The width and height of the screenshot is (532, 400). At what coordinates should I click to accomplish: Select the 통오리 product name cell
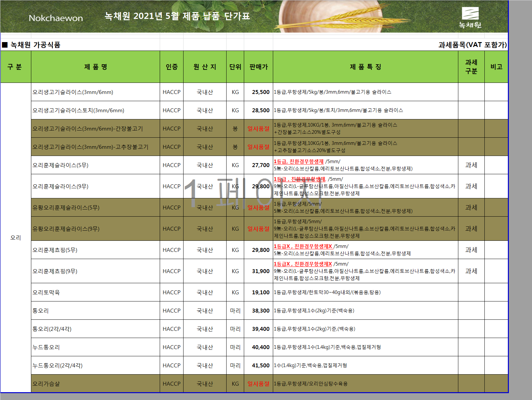pyautogui.click(x=96, y=311)
